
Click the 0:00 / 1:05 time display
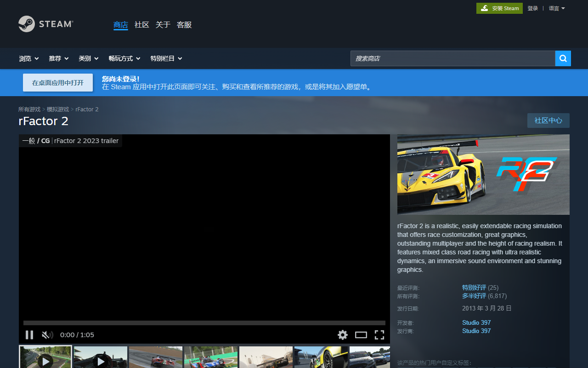[x=77, y=335]
